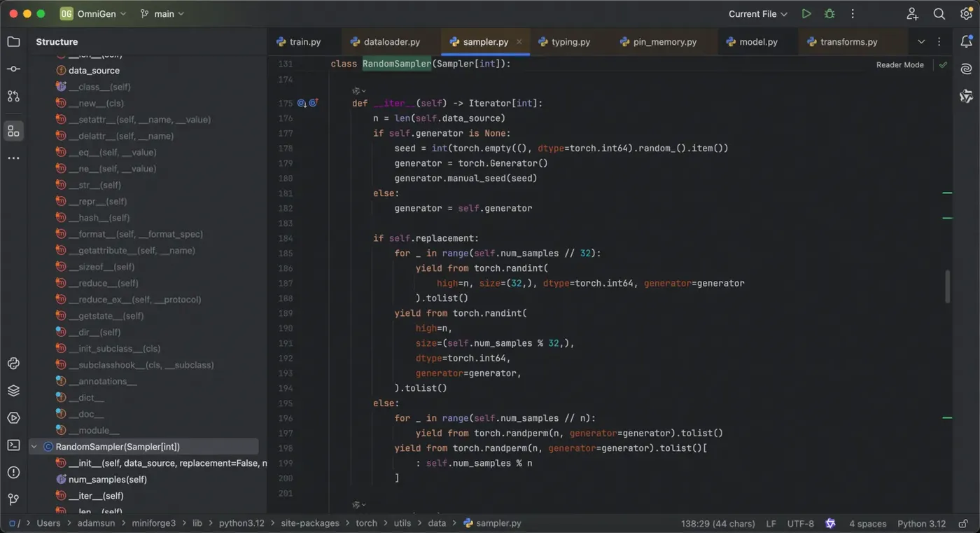The image size is (980, 533).
Task: Open Search Everywhere magnifier
Action: [x=939, y=14]
